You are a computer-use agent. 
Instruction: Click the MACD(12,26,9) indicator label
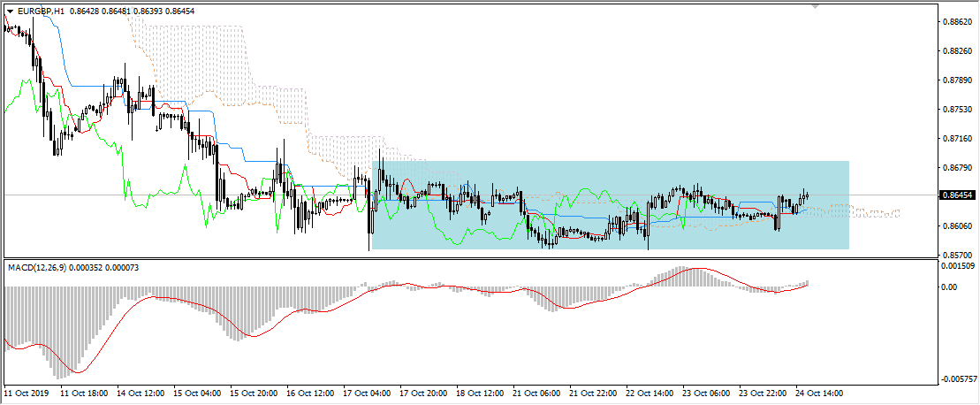tap(37, 268)
